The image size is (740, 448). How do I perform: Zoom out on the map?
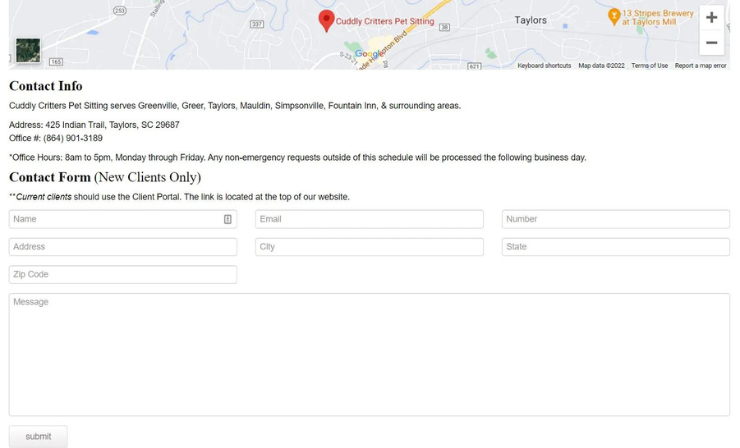click(x=711, y=43)
